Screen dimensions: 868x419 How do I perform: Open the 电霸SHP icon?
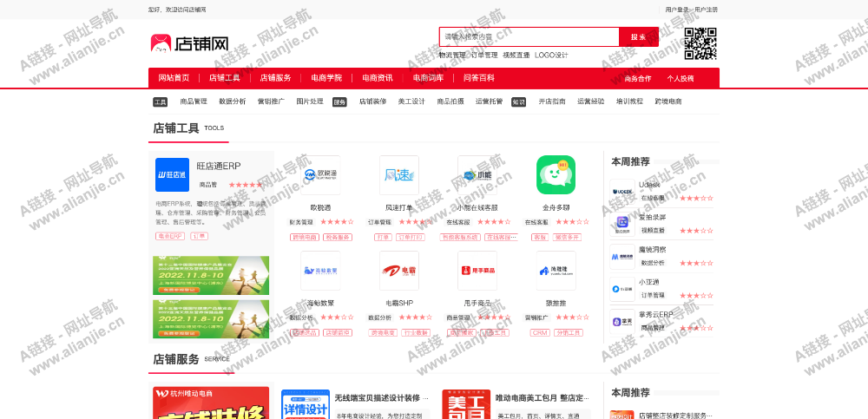pos(398,271)
